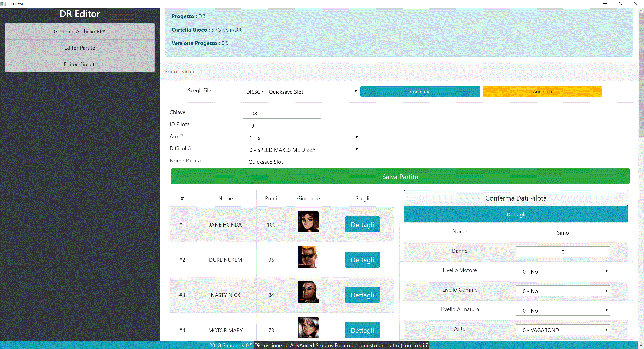The height and width of the screenshot is (349, 644).
Task: Expand the Armi? dropdown
Action: 301,138
